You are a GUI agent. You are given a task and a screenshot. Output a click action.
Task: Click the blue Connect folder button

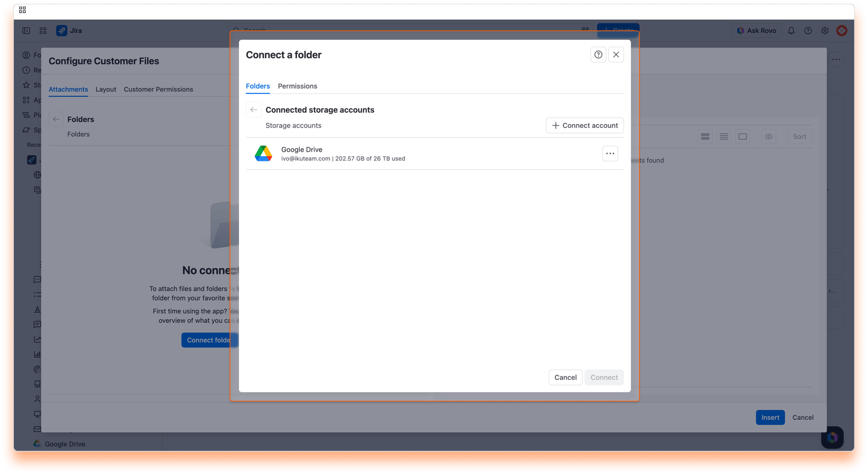coord(209,340)
